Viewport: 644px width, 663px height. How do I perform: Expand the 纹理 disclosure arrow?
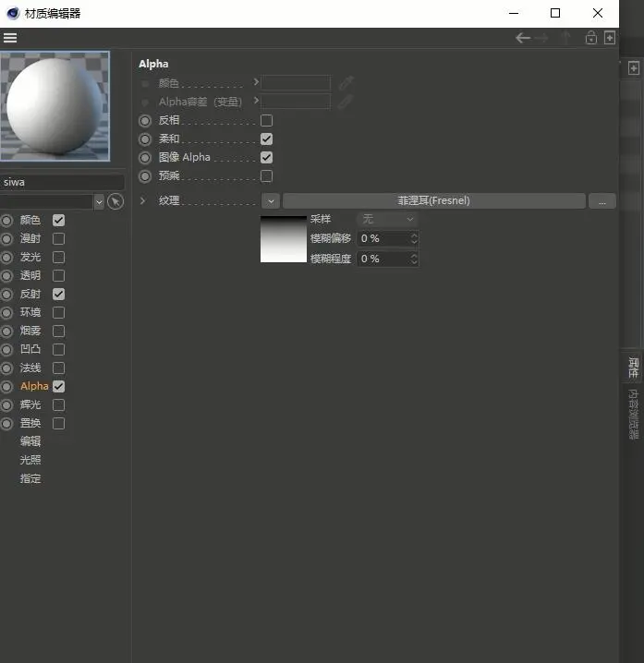pos(143,201)
